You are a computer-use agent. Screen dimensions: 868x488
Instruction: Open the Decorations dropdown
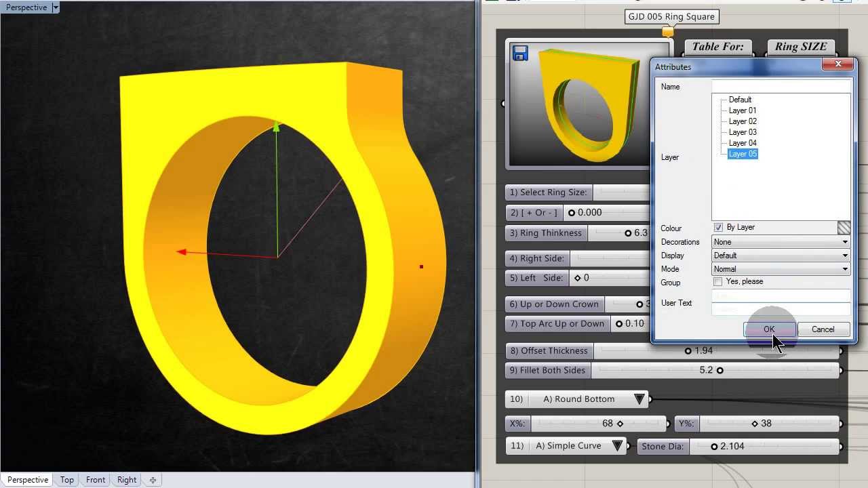click(x=781, y=242)
